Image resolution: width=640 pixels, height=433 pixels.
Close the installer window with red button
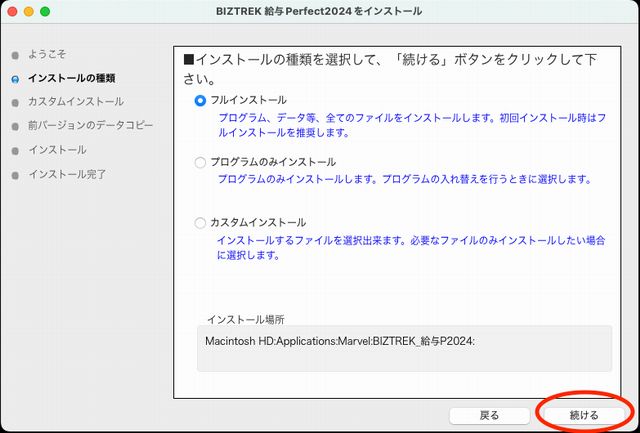pyautogui.click(x=12, y=11)
